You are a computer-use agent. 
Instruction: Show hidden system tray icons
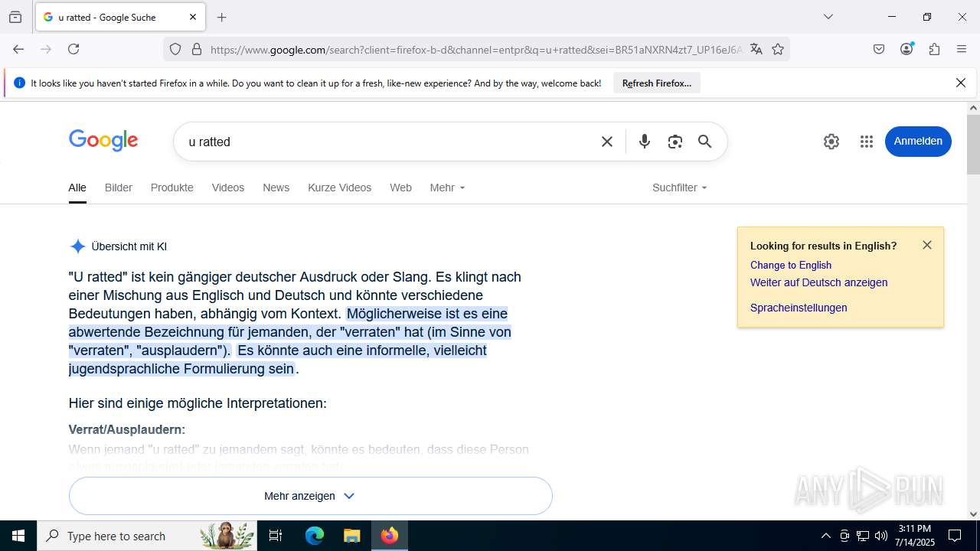(x=825, y=536)
